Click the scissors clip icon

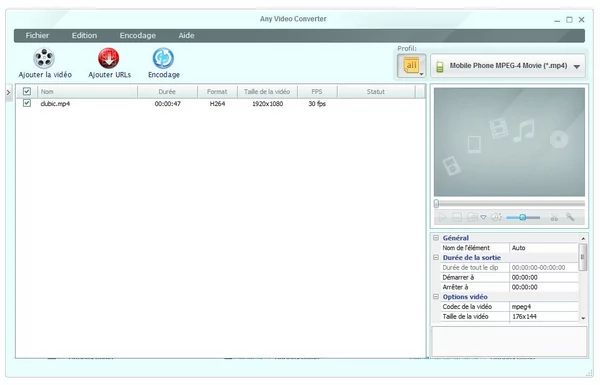click(x=554, y=217)
